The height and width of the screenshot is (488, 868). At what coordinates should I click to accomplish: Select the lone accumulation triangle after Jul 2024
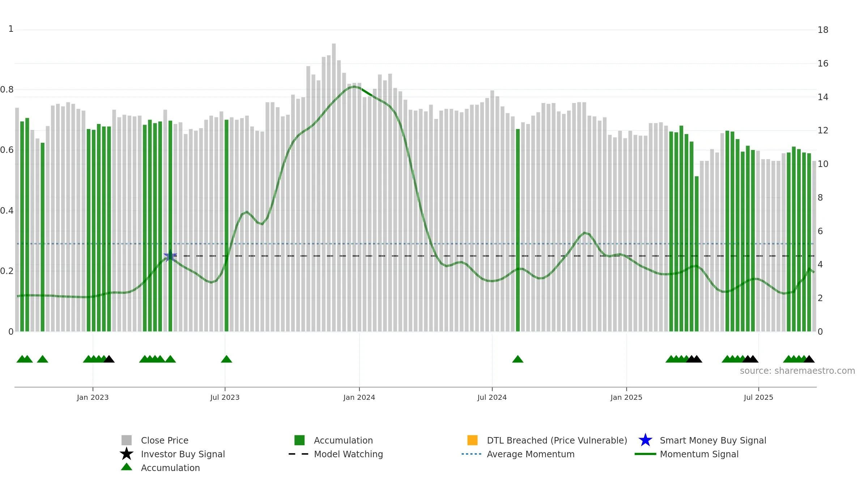(x=518, y=359)
